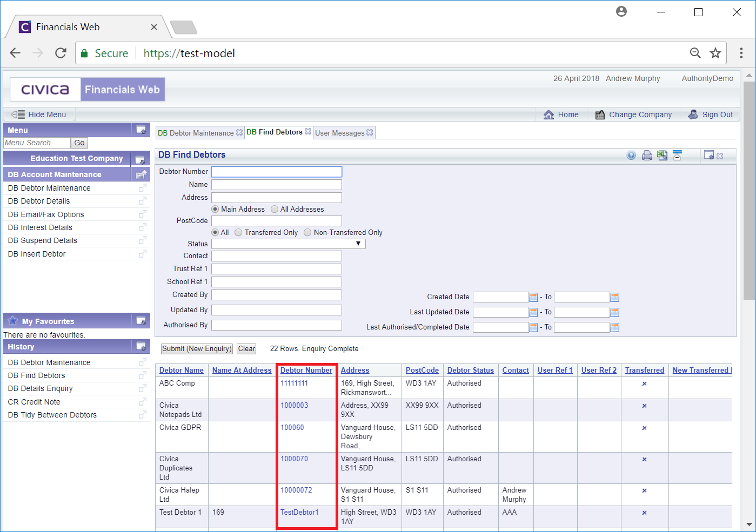Screen dimensions: 756x532
Task: Open help for DB Find Debtors
Action: coord(631,156)
